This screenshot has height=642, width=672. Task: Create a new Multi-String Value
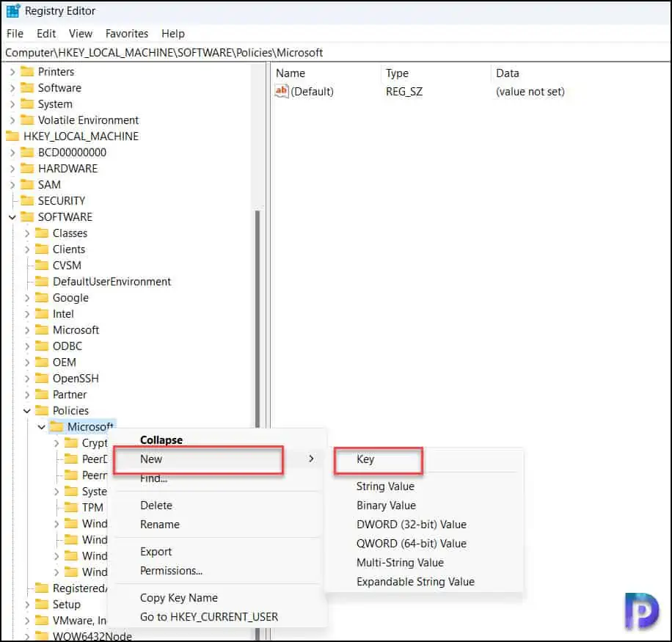400,562
